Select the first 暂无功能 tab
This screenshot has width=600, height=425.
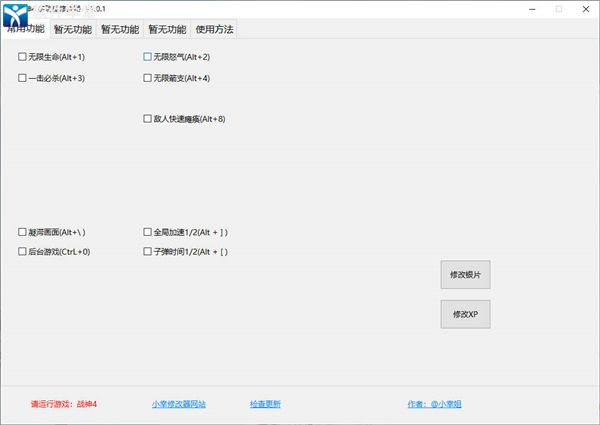[x=73, y=30]
